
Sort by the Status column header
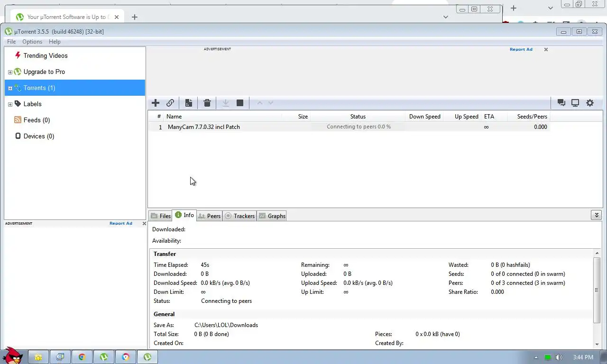[358, 116]
